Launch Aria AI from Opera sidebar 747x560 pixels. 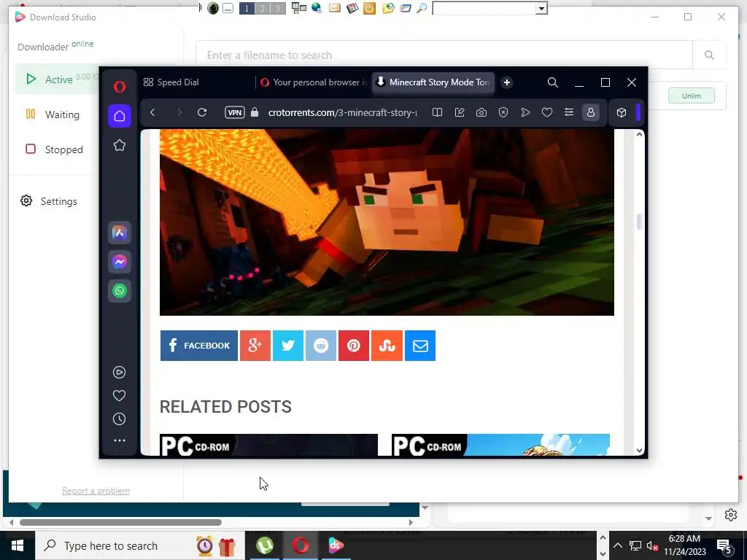tap(119, 233)
